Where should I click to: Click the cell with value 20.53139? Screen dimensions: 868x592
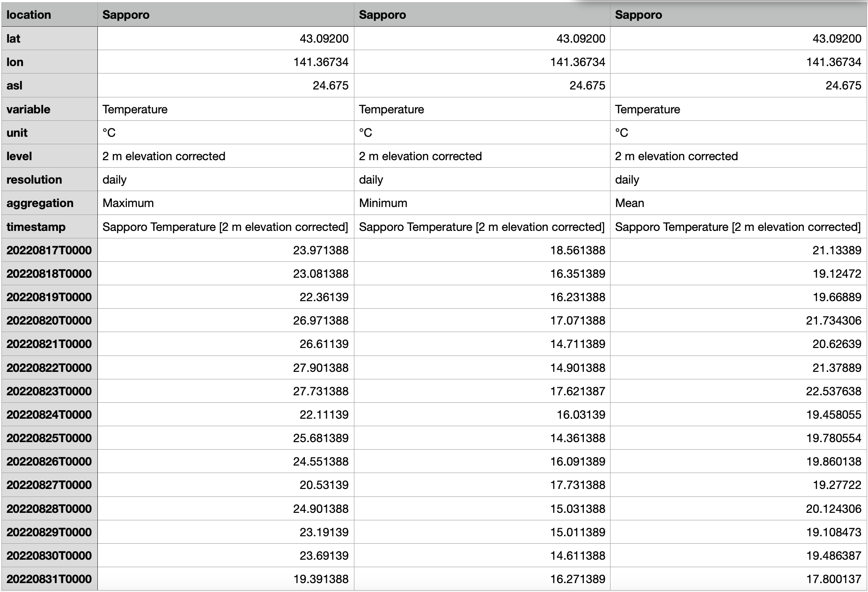tap(226, 485)
